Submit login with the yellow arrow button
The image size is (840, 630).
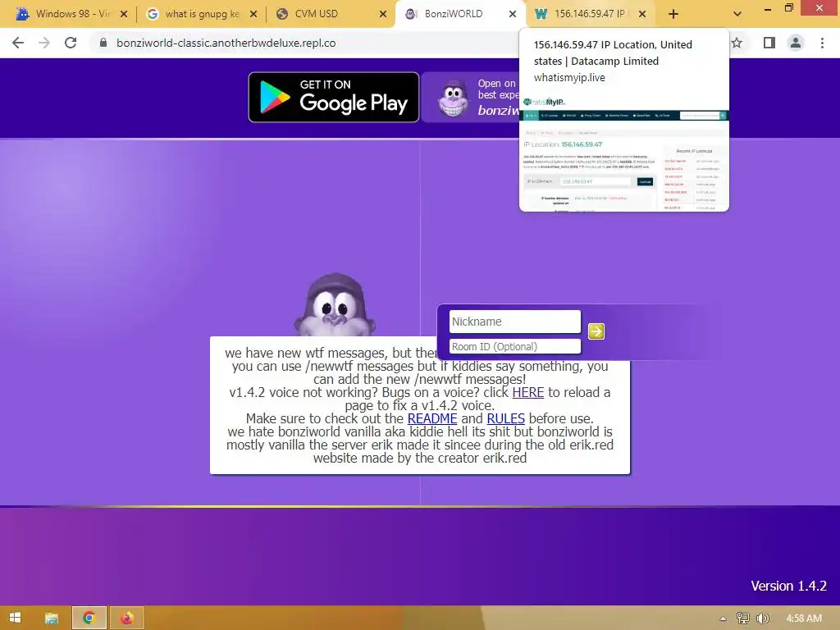[596, 331]
